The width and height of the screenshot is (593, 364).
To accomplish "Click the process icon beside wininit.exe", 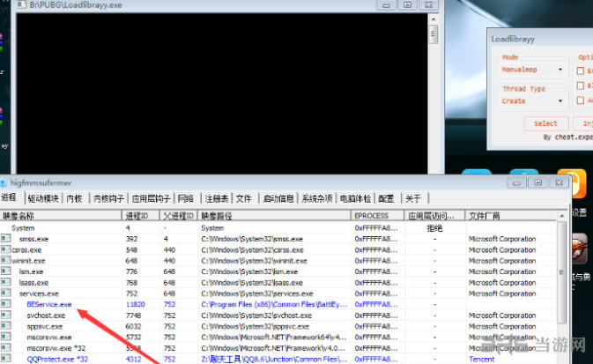I will (5, 260).
